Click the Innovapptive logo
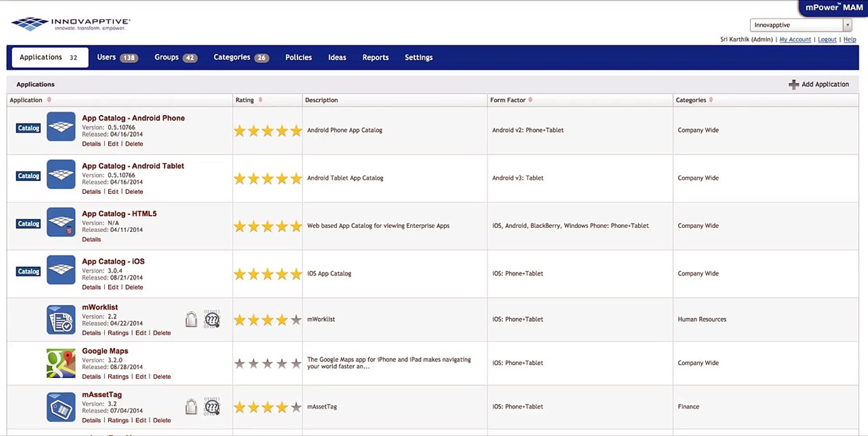 tap(71, 24)
